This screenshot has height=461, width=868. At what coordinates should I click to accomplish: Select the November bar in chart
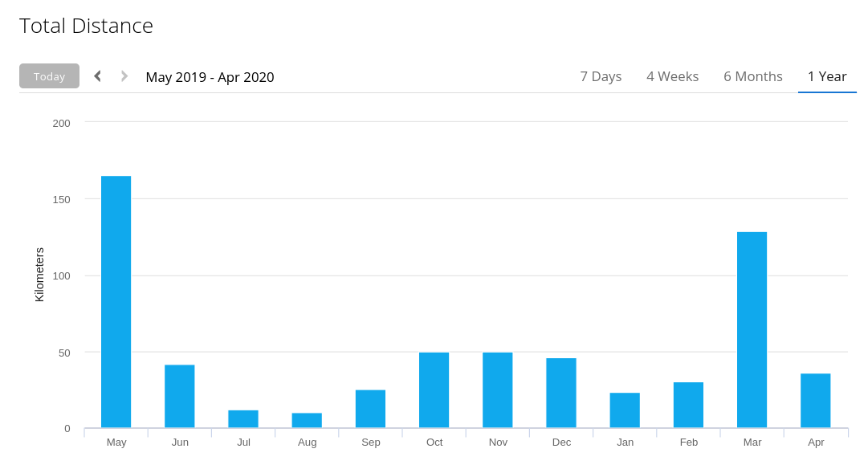[498, 390]
